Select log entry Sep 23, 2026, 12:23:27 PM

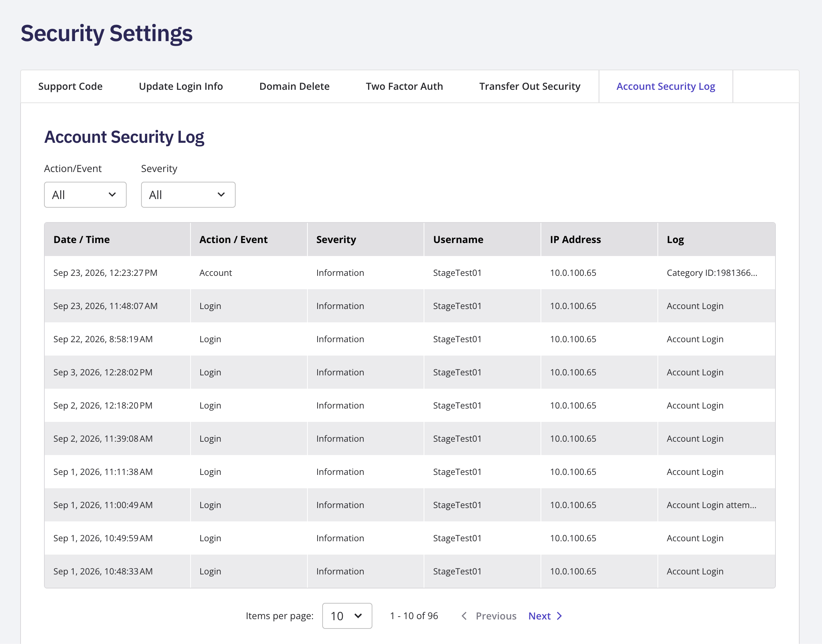tap(410, 273)
